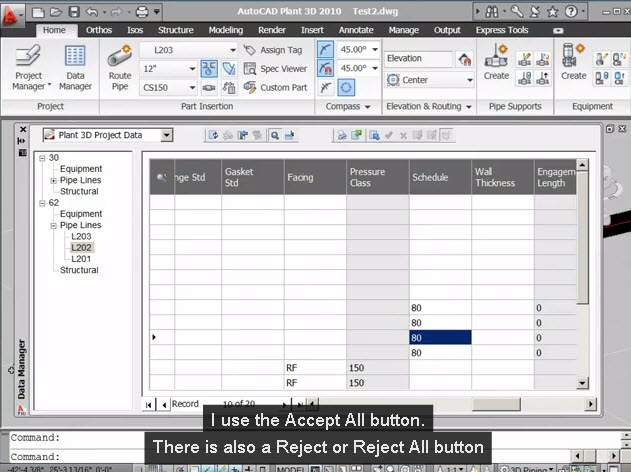Select the highlighted Schedule cell with 80
The width and height of the screenshot is (631, 472).
point(440,338)
